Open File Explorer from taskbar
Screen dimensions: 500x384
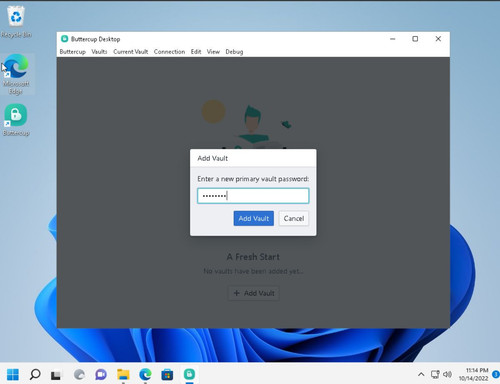point(123,374)
